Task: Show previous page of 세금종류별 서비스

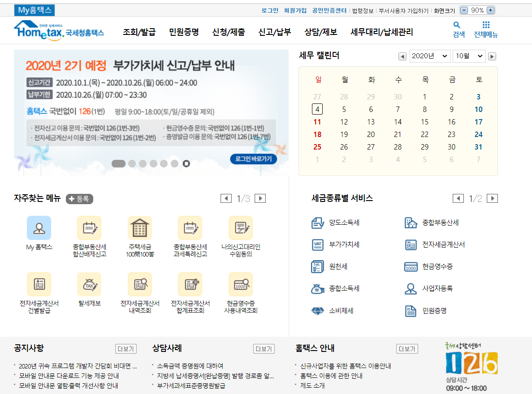Action: [458, 198]
